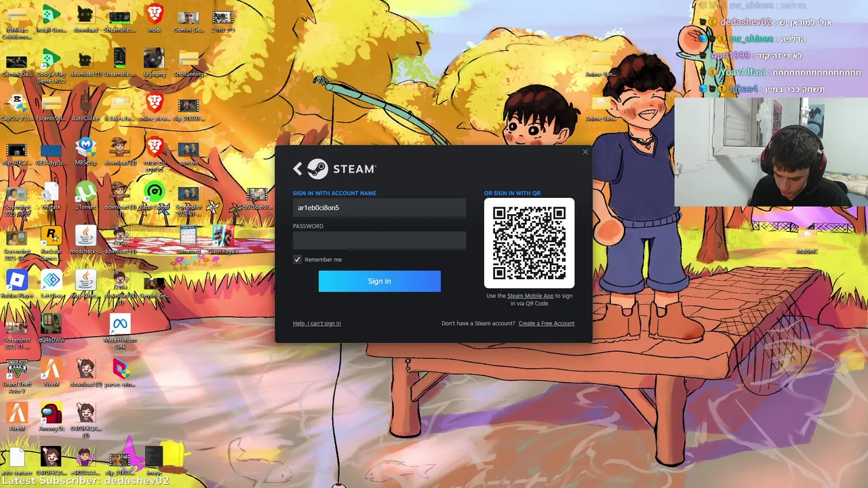The image size is (868, 488).
Task: Select the auto startrec file icon
Action: 16,461
